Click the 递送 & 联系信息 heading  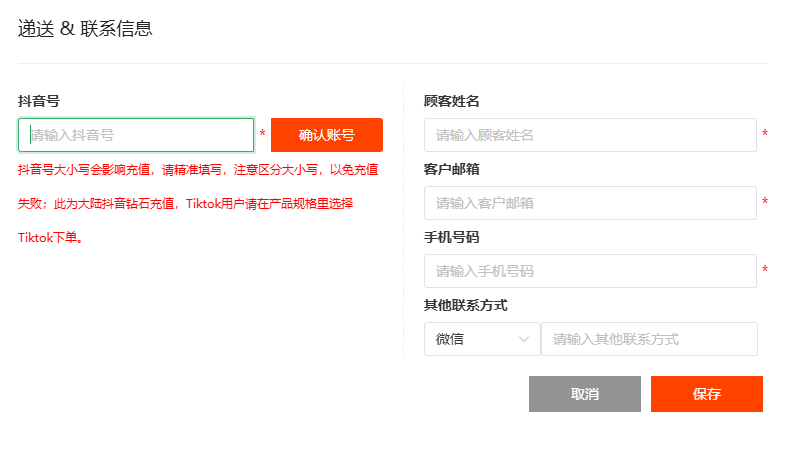pyautogui.click(x=85, y=29)
